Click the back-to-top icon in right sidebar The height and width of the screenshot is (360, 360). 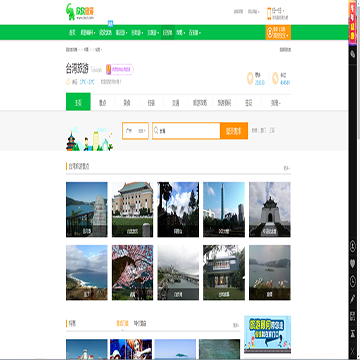353,333
